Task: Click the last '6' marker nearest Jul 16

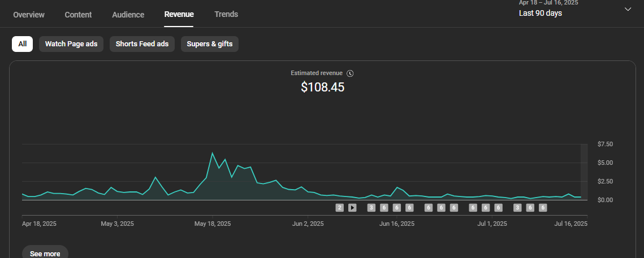Action: (x=543, y=208)
